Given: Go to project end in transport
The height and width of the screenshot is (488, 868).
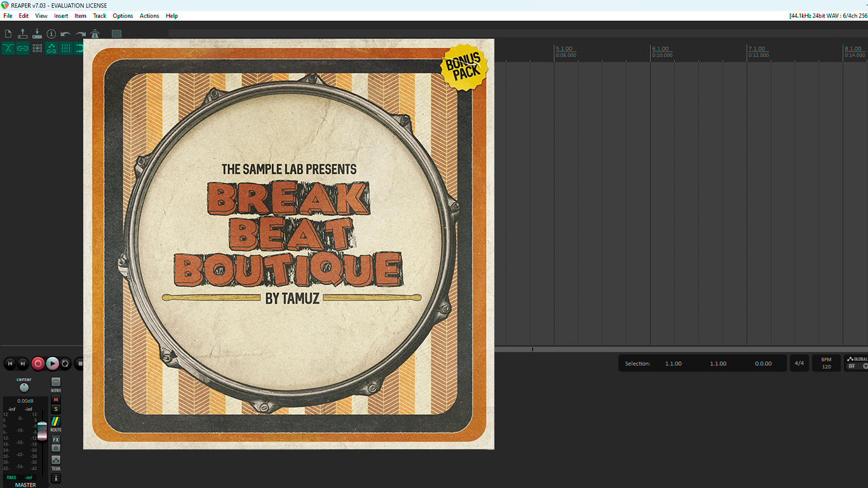Looking at the screenshot, I should (23, 363).
